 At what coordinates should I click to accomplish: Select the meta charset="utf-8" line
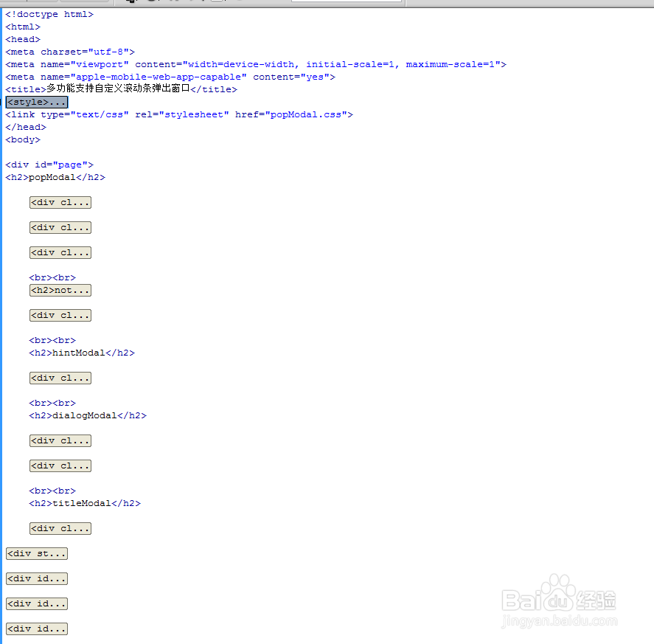(70, 52)
